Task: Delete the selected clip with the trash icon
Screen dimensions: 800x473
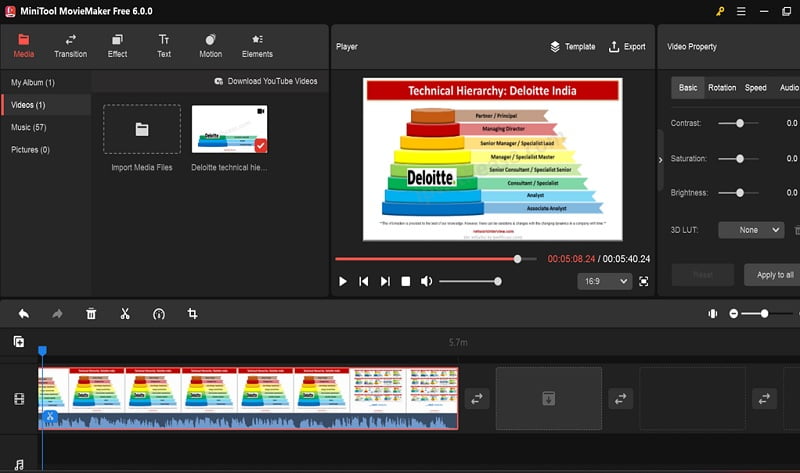Action: (91, 314)
